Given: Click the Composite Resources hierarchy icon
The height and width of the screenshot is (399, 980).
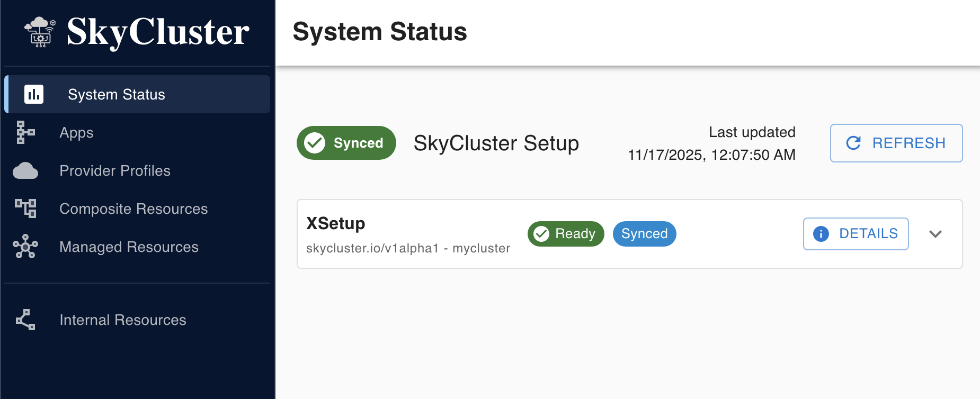Looking at the screenshot, I should click(x=25, y=208).
